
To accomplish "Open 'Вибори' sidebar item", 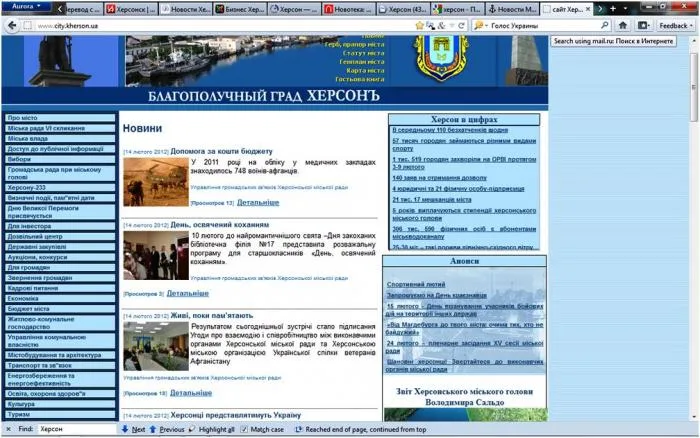I will (x=60, y=159).
